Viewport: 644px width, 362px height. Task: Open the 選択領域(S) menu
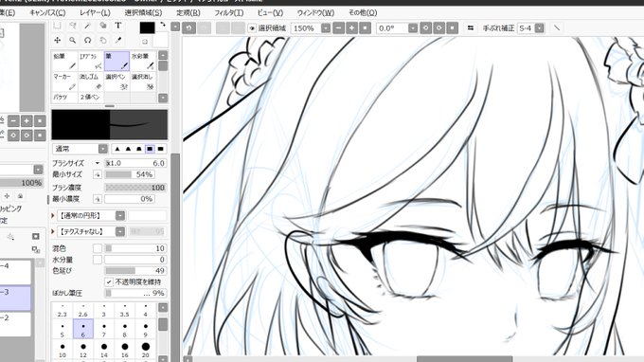(x=143, y=12)
